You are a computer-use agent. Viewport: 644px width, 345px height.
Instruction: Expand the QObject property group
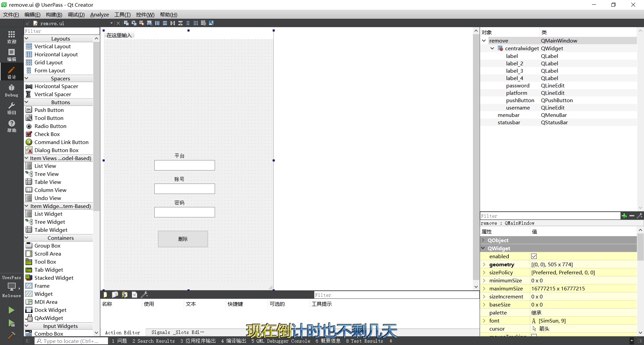(483, 240)
